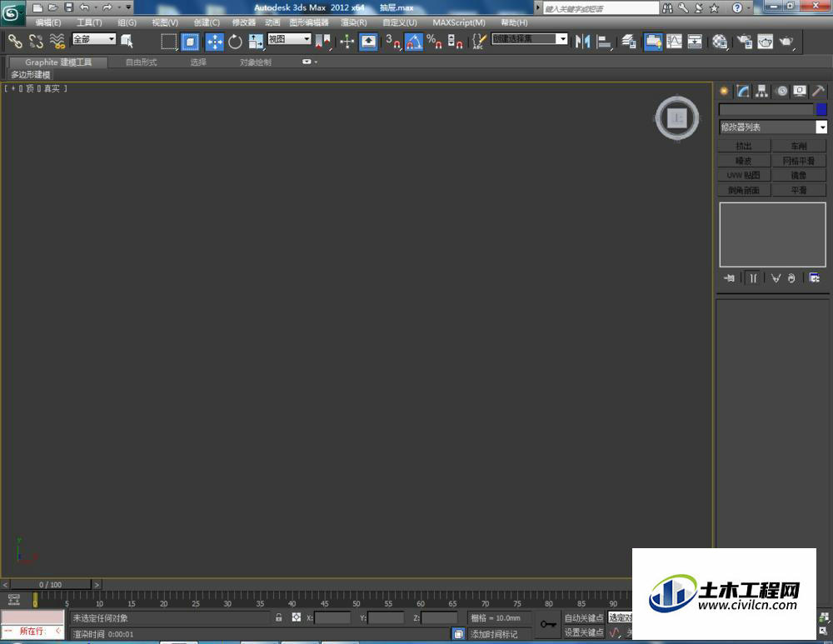Click the ViewCube top face in the viewport
Image resolution: width=833 pixels, height=644 pixels.
[x=676, y=118]
